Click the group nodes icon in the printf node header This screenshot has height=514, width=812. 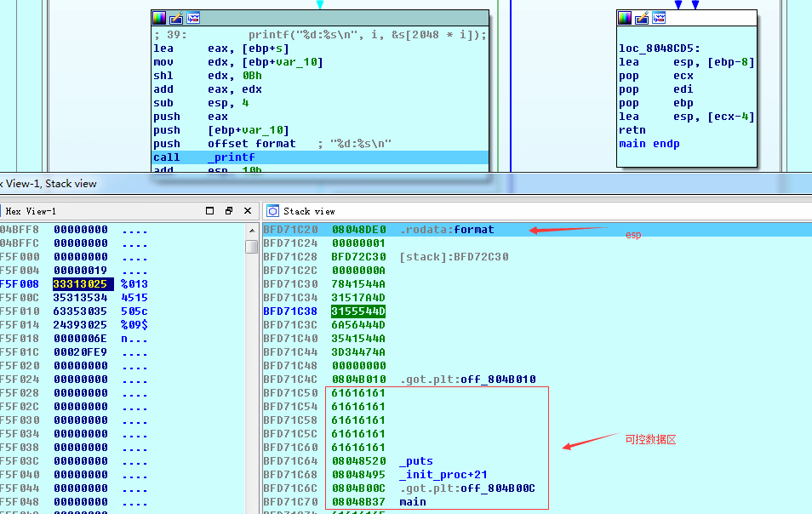click(x=193, y=18)
